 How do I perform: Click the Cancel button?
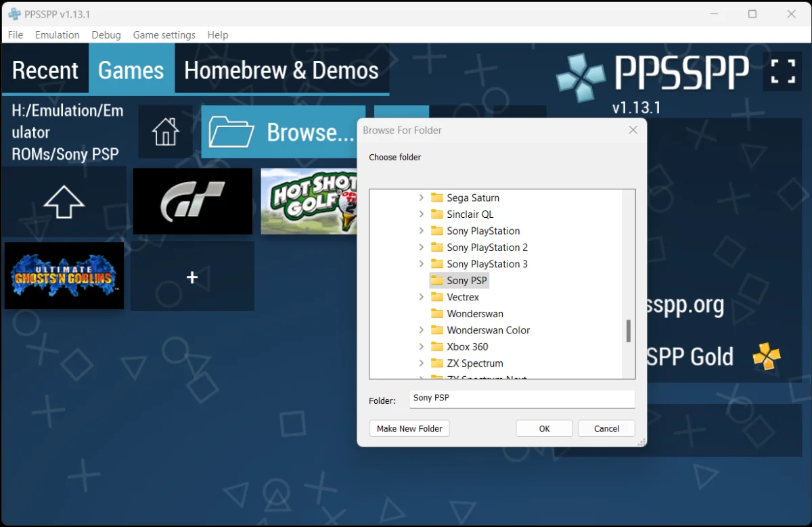pyautogui.click(x=607, y=428)
